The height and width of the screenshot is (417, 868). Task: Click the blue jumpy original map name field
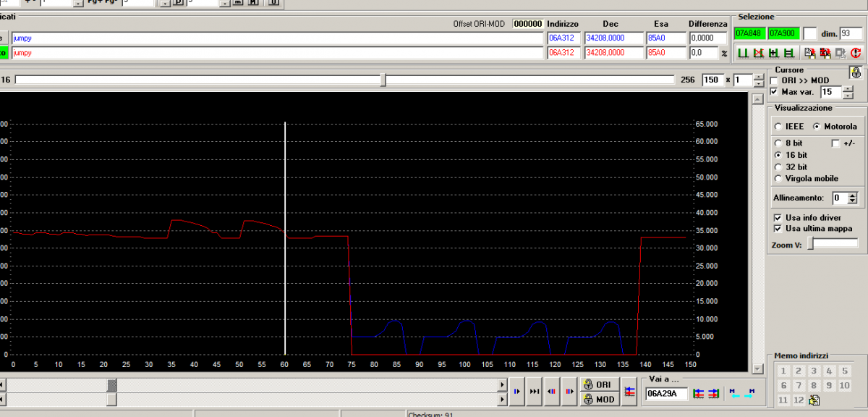277,38
